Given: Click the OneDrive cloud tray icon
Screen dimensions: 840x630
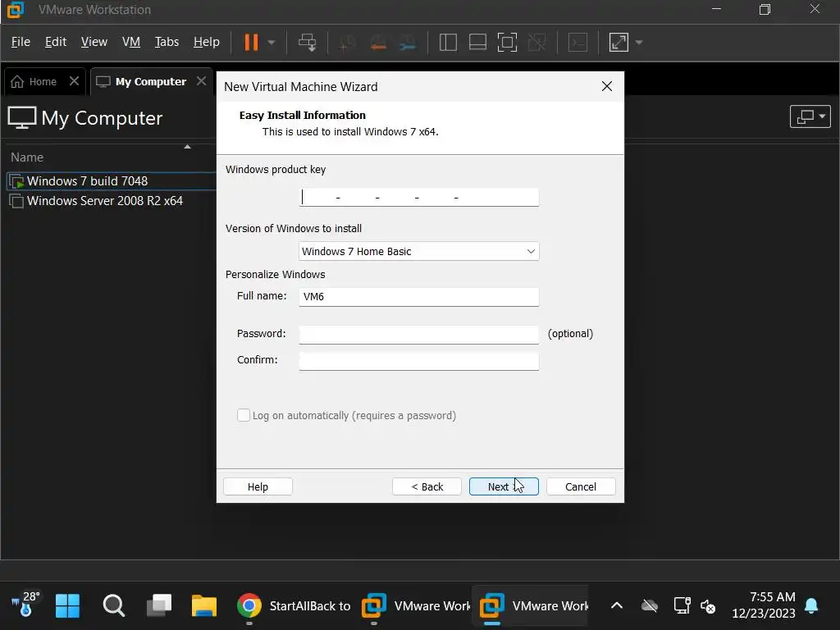Looking at the screenshot, I should pos(650,606).
